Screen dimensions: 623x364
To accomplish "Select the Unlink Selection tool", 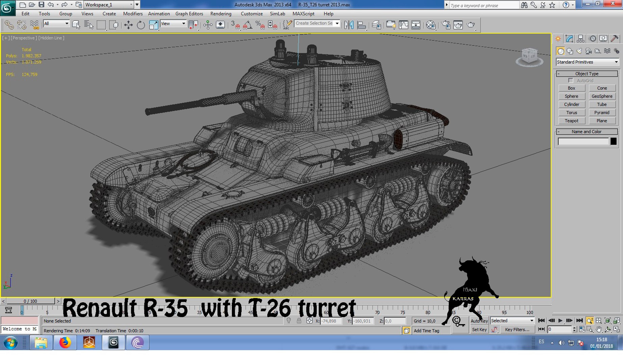I will [x=22, y=25].
